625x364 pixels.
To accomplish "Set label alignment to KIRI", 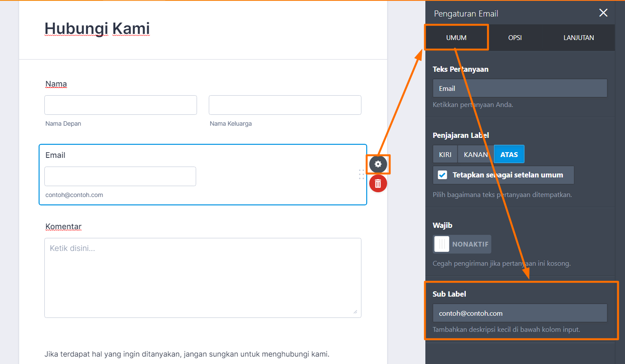I will (445, 154).
